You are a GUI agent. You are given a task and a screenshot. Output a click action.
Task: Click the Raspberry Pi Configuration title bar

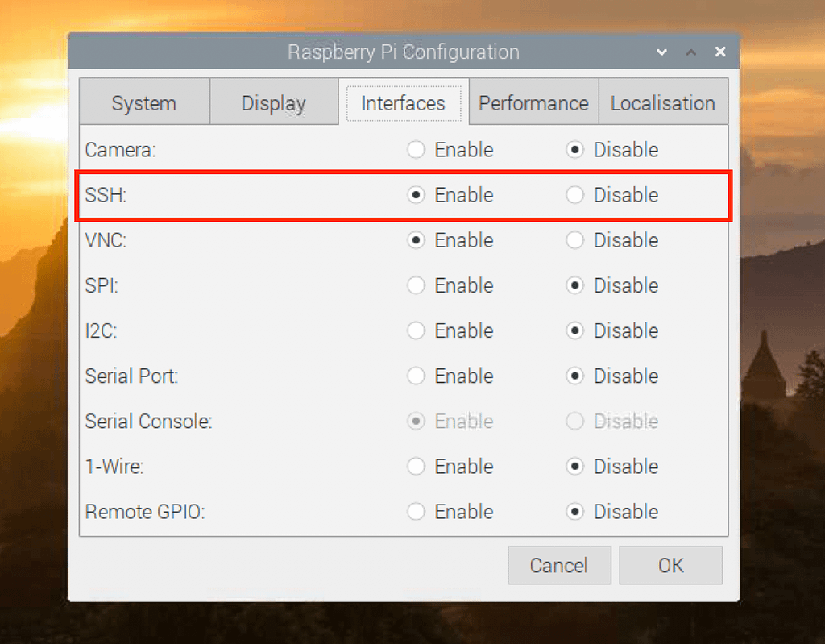[x=403, y=52]
